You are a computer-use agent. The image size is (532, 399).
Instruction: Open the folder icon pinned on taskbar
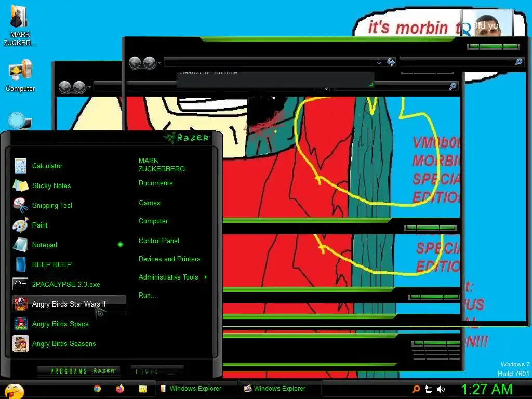(x=143, y=389)
